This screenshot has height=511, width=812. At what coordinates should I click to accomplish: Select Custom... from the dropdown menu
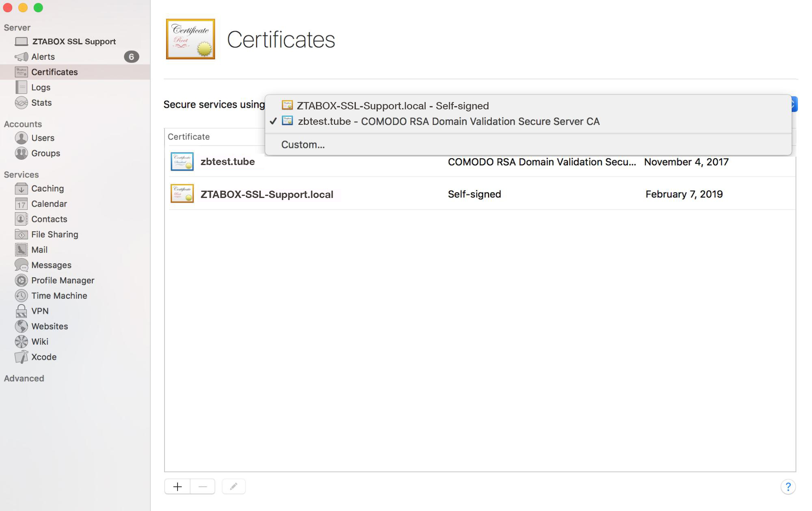[x=303, y=145]
